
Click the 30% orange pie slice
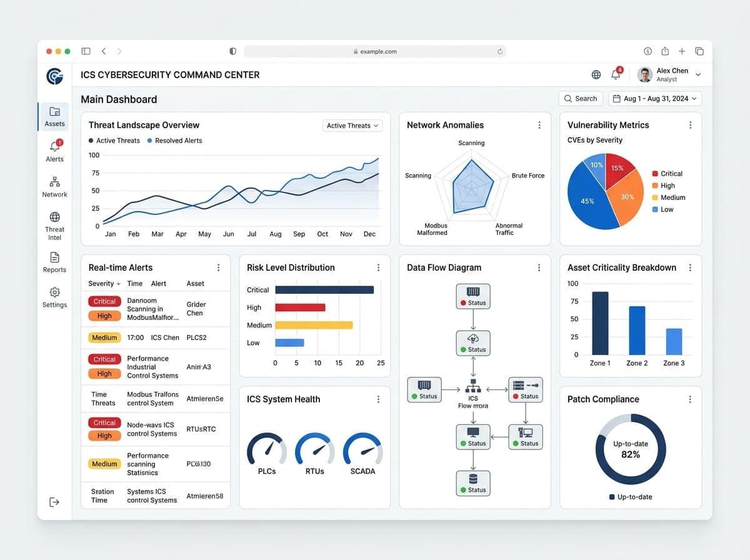tap(628, 197)
